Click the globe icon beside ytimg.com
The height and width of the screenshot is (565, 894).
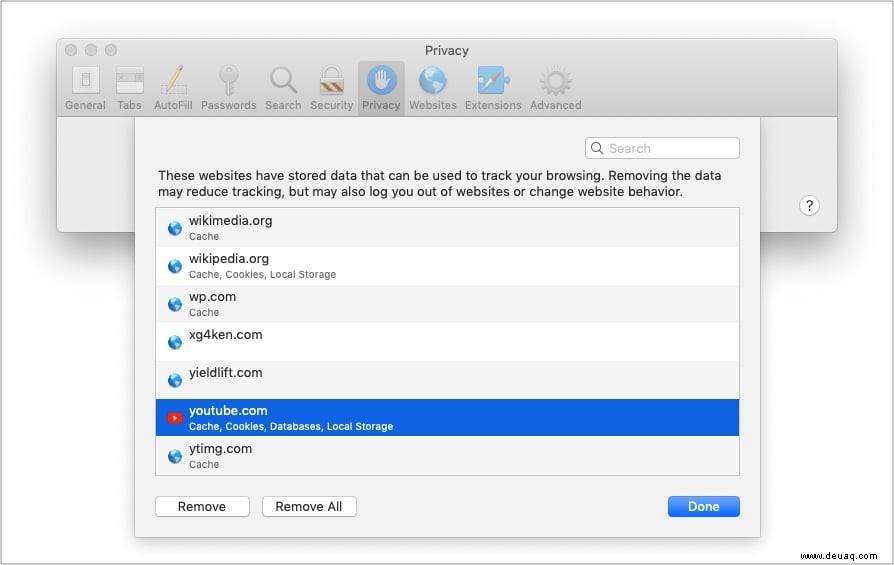(x=174, y=456)
